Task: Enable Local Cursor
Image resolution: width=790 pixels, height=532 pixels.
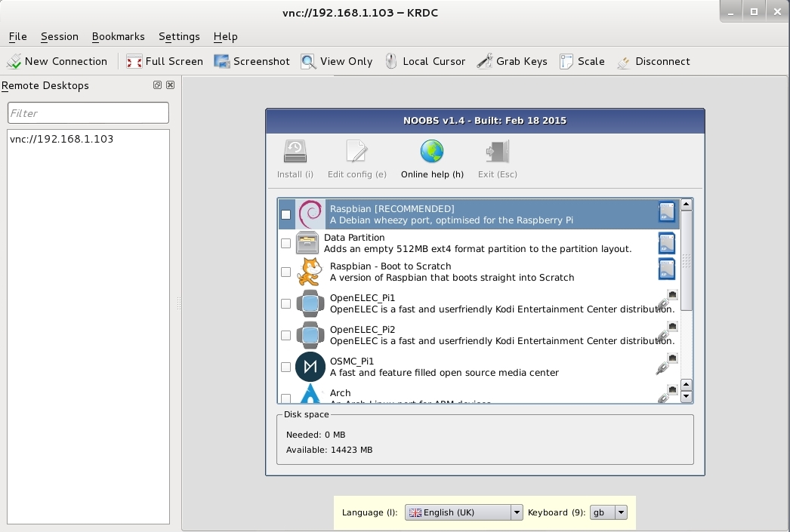Action: click(425, 61)
